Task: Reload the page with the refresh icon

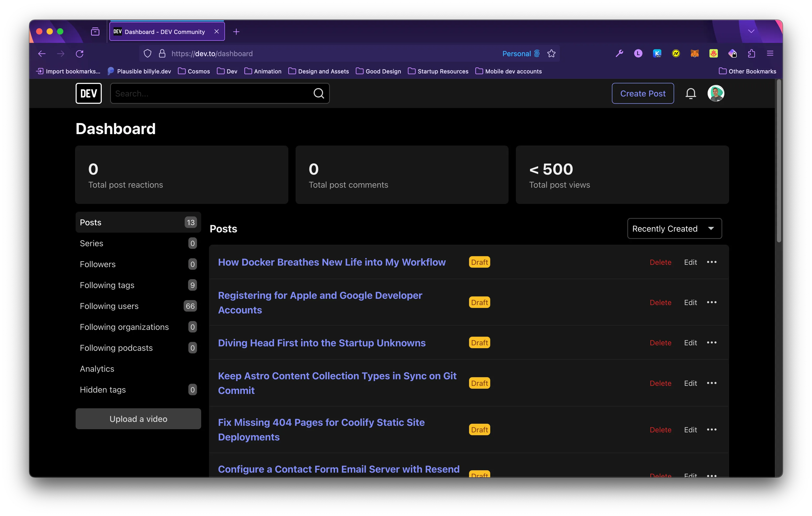Action: pyautogui.click(x=80, y=54)
